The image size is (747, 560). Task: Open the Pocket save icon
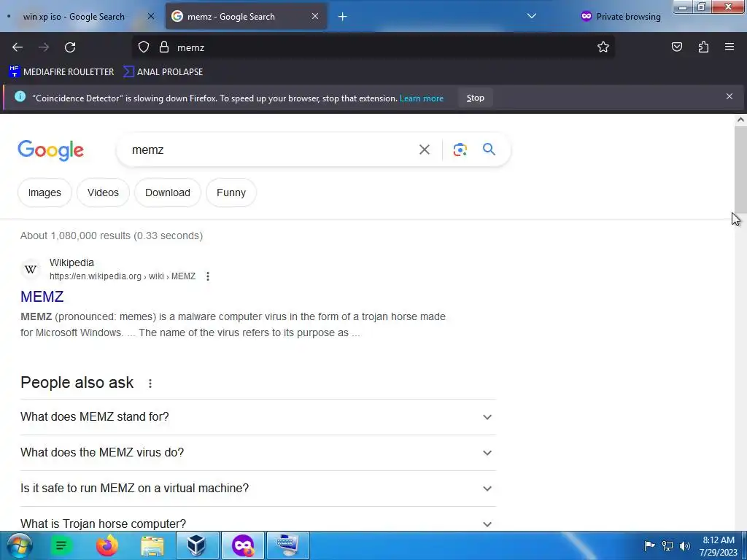tap(676, 47)
